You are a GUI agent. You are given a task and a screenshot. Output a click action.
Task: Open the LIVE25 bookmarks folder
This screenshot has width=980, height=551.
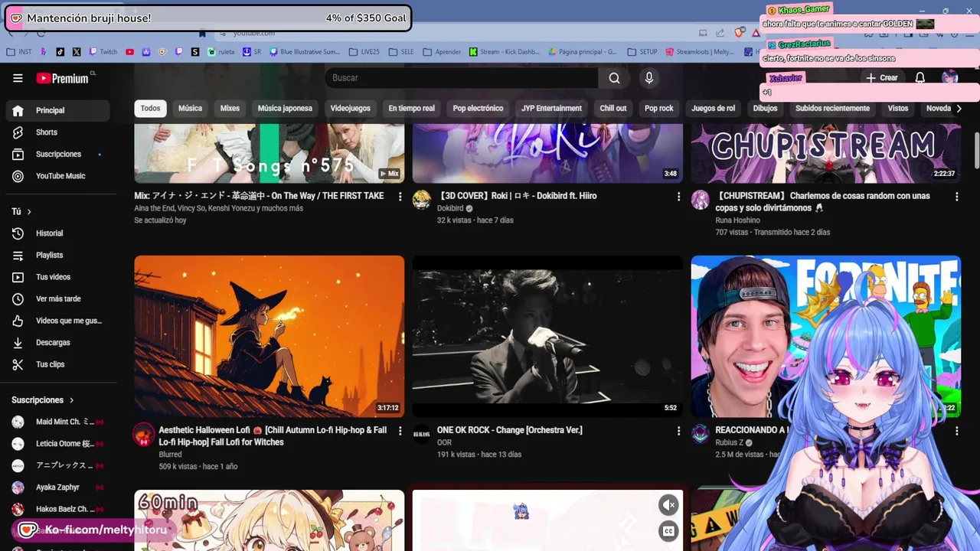coord(364,52)
